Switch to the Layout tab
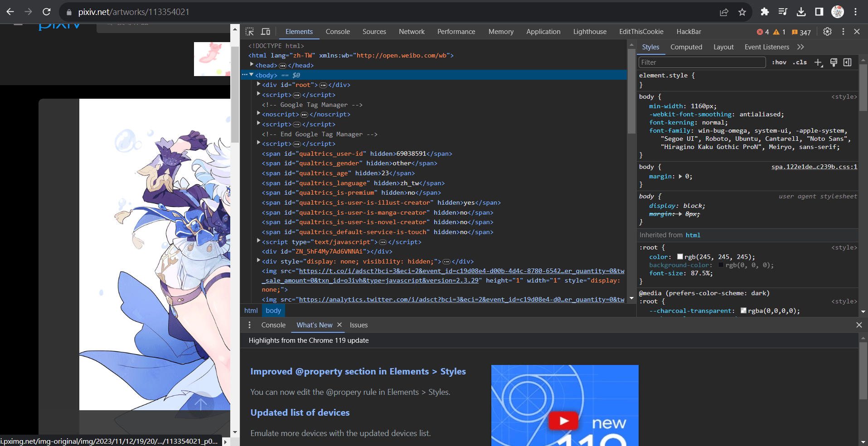 pyautogui.click(x=723, y=47)
